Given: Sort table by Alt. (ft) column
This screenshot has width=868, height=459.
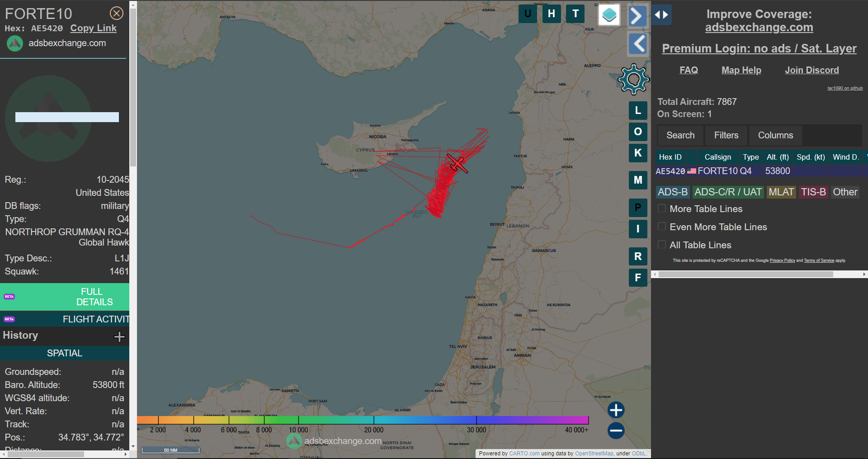Looking at the screenshot, I should [x=778, y=157].
